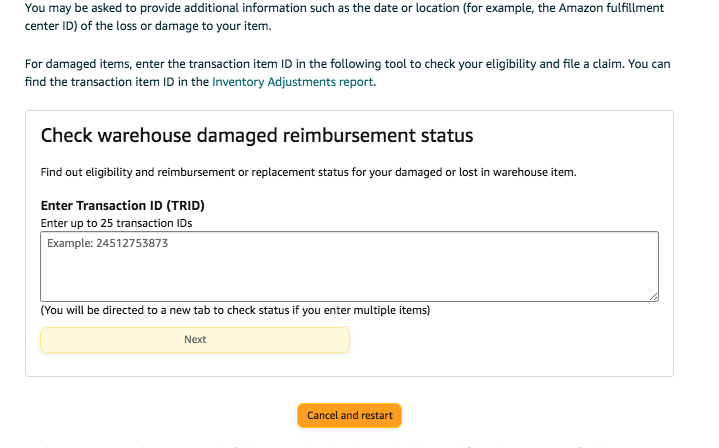This screenshot has height=448, width=719.
Task: Click the 'Example: 24512753873' placeholder text
Action: [107, 242]
